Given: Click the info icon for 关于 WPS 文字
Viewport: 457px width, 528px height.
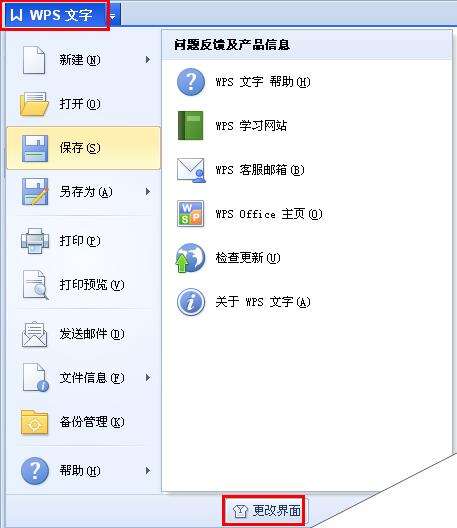Looking at the screenshot, I should [191, 302].
